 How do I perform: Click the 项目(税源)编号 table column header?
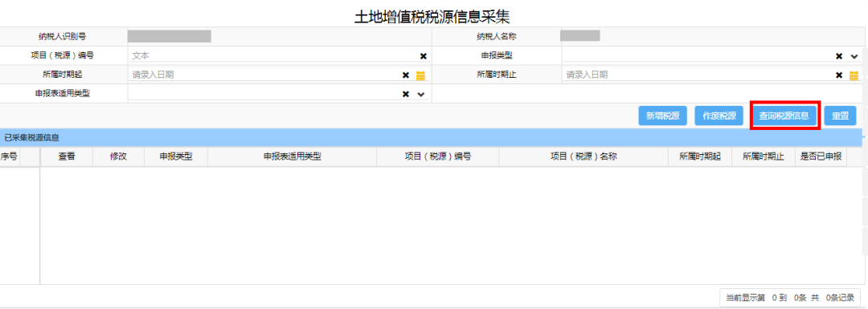tap(438, 157)
